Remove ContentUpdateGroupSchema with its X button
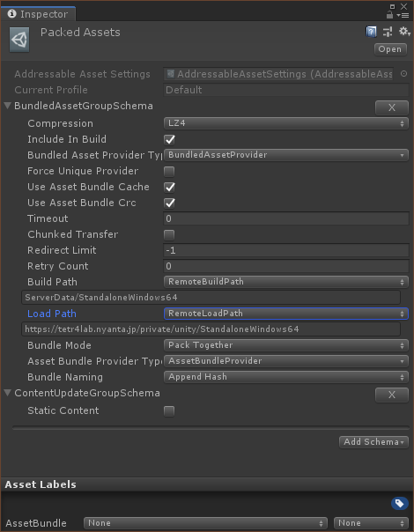The width and height of the screenshot is (414, 532). tap(392, 395)
